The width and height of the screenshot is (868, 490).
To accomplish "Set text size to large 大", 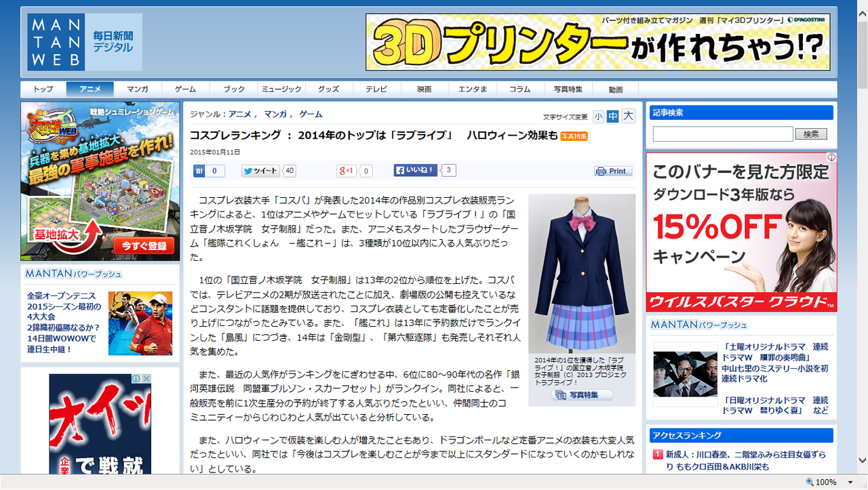I will (629, 117).
